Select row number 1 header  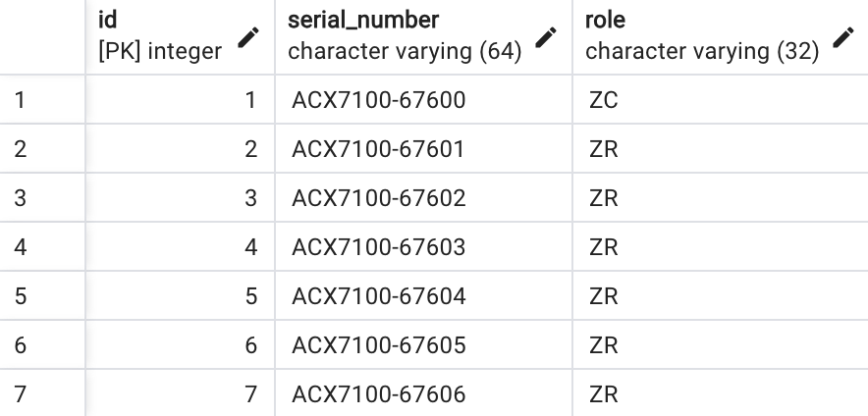click(x=42, y=99)
